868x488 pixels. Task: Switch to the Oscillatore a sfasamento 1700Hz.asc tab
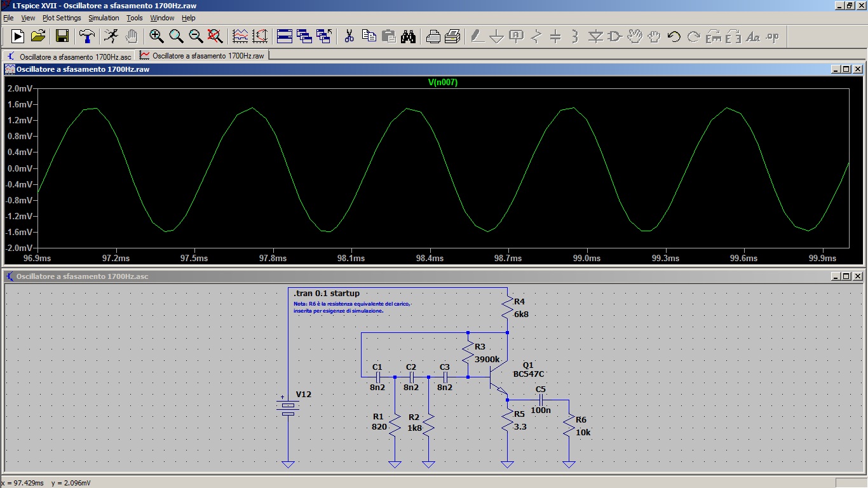(x=69, y=56)
